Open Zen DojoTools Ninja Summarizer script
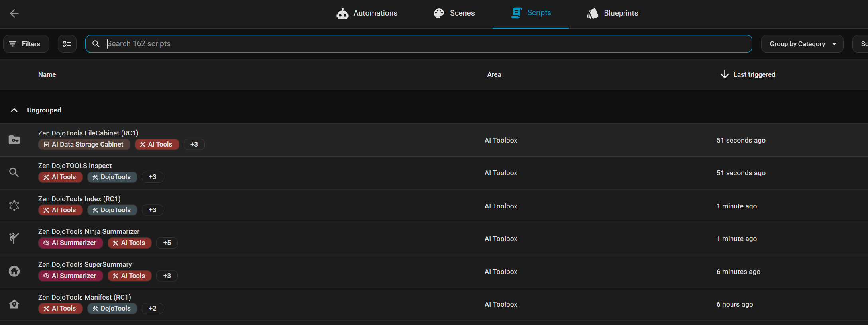The height and width of the screenshot is (325, 868). (x=89, y=231)
